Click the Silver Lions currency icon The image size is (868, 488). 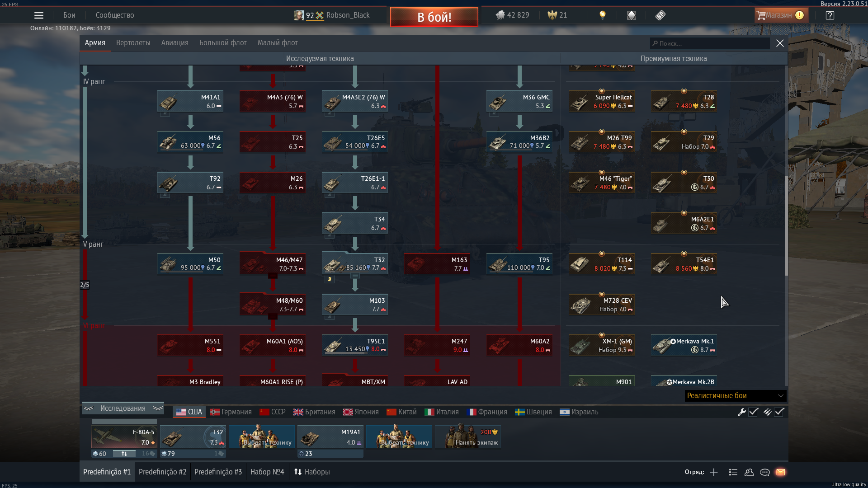[x=500, y=15]
